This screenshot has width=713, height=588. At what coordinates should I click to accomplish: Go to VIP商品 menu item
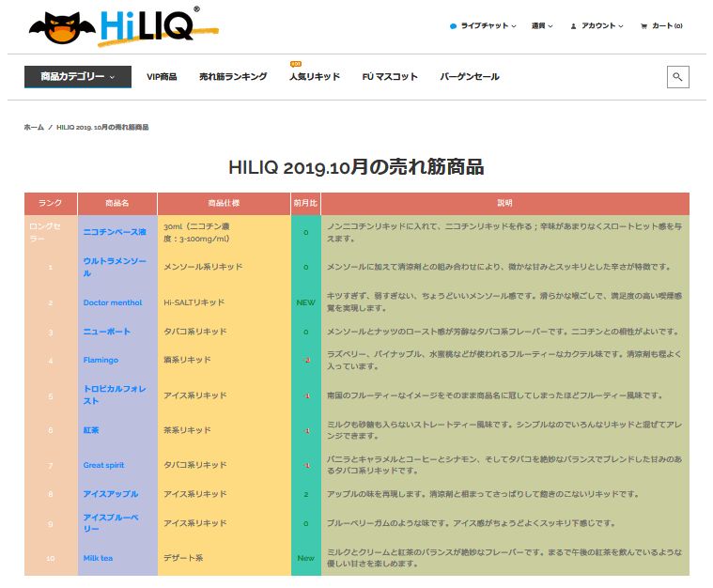click(x=162, y=77)
